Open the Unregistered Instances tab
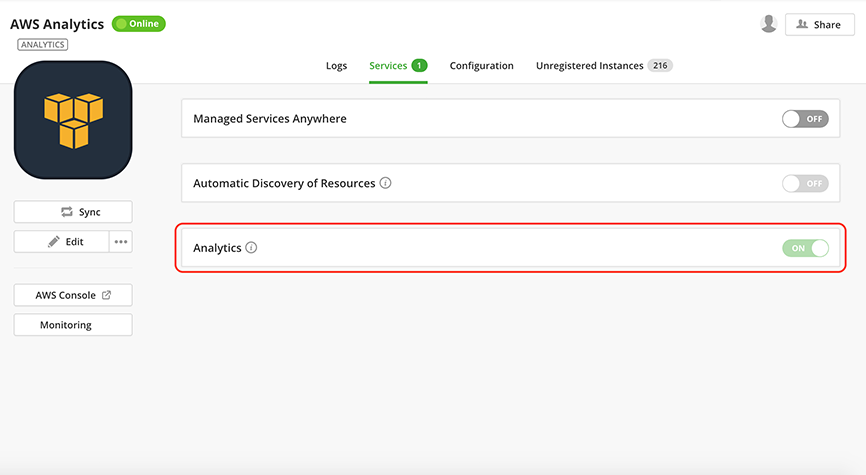 [x=604, y=66]
